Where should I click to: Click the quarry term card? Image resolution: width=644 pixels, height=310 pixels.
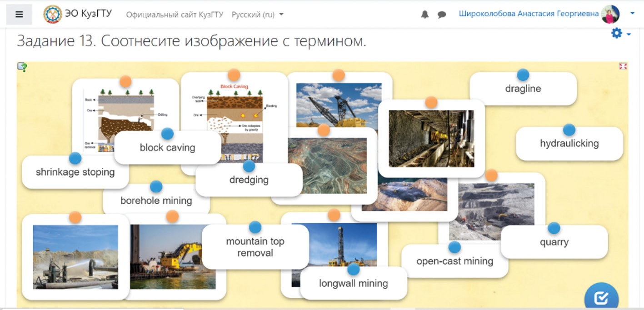(x=554, y=242)
